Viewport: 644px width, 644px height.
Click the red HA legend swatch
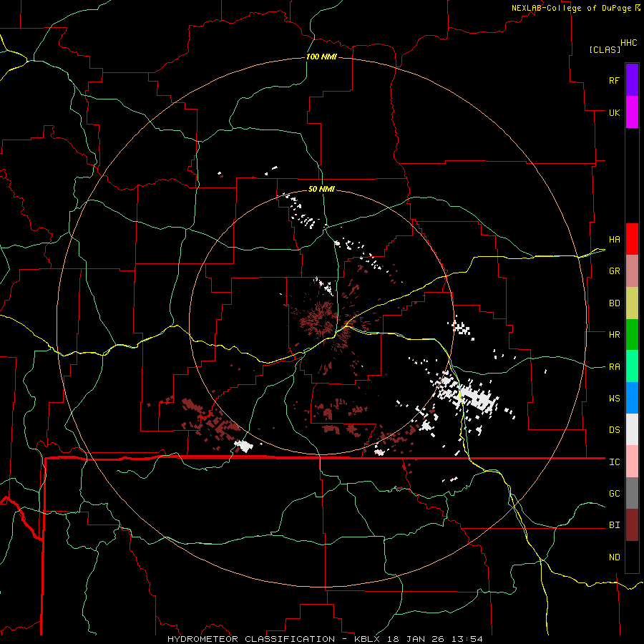[x=632, y=239]
